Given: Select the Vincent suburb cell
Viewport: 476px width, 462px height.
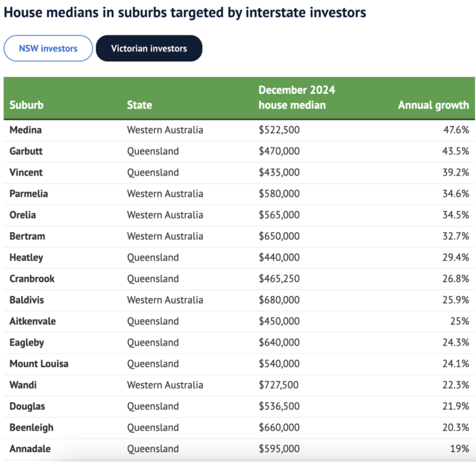Looking at the screenshot, I should click(x=26, y=173).
